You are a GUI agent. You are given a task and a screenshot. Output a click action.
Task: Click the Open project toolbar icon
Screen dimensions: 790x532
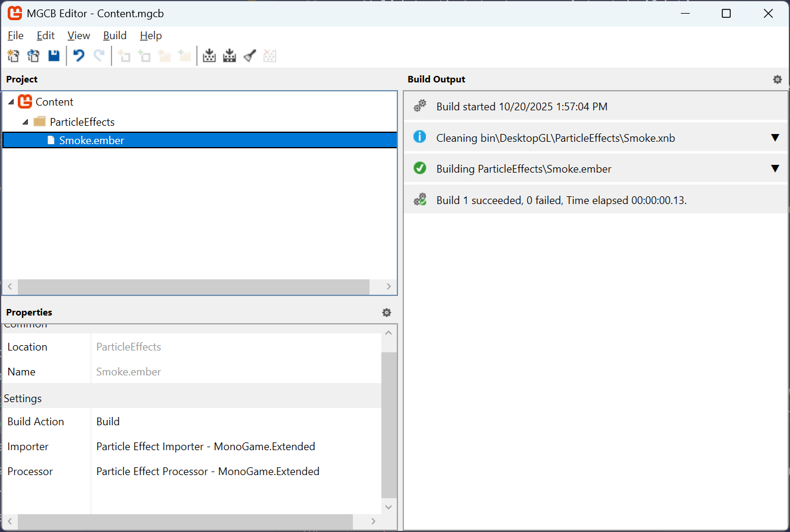pyautogui.click(x=33, y=56)
